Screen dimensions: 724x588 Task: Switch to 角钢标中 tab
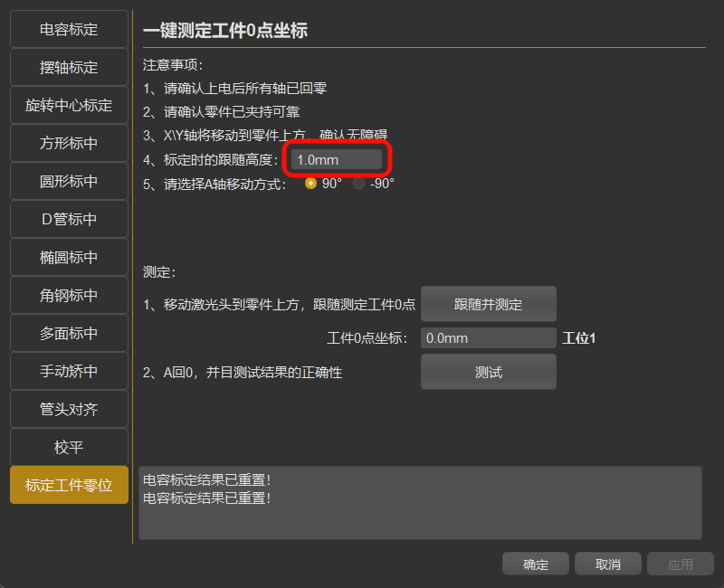pos(69,295)
